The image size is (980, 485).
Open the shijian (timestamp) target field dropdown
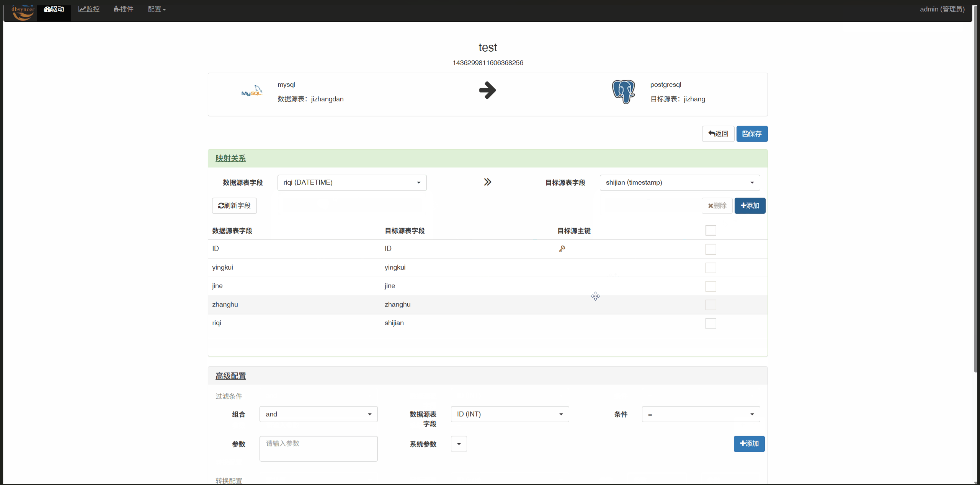click(680, 183)
